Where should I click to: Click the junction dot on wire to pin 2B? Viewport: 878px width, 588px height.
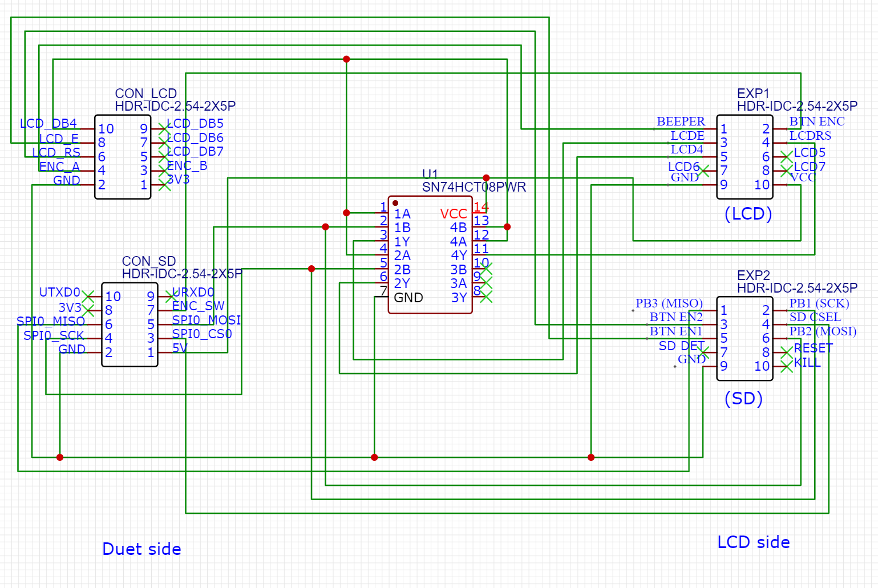tap(311, 269)
